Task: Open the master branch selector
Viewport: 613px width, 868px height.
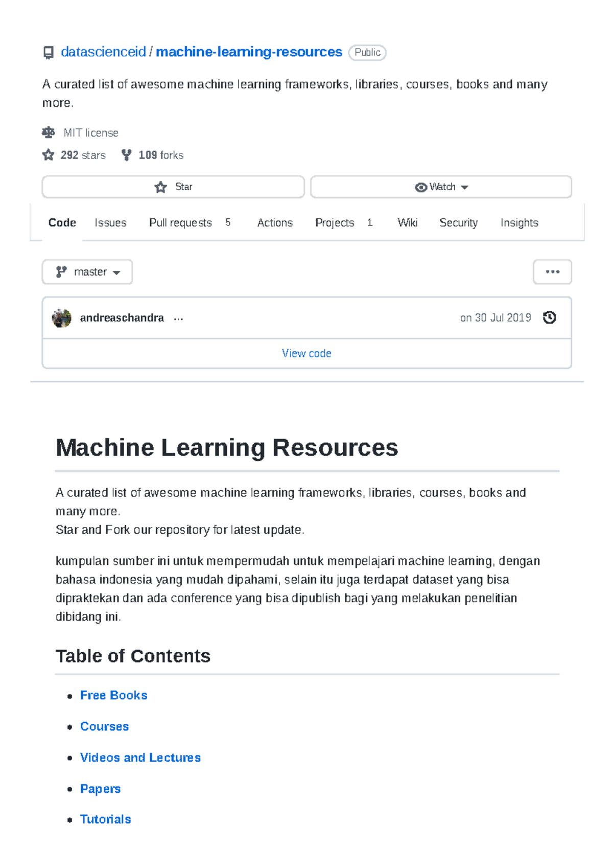Action: coord(87,272)
